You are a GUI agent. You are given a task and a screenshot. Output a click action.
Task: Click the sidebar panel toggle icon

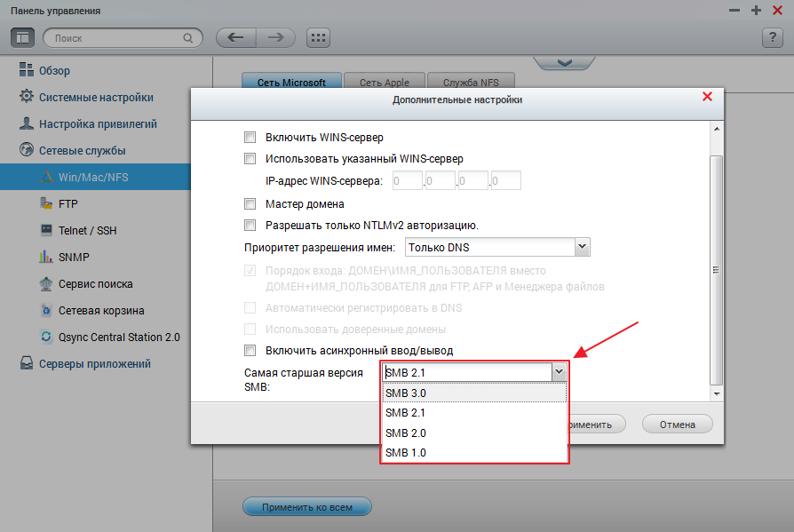click(23, 38)
